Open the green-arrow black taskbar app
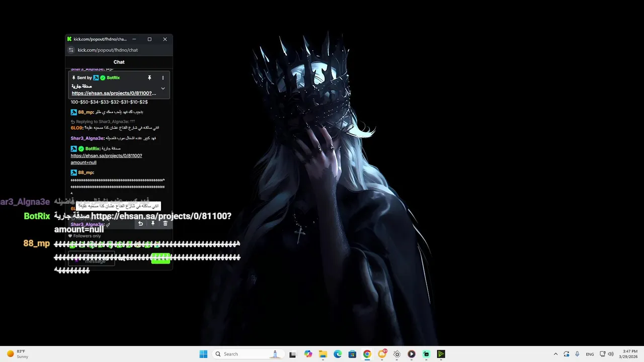Viewport: 644px width, 362px height. tap(441, 354)
